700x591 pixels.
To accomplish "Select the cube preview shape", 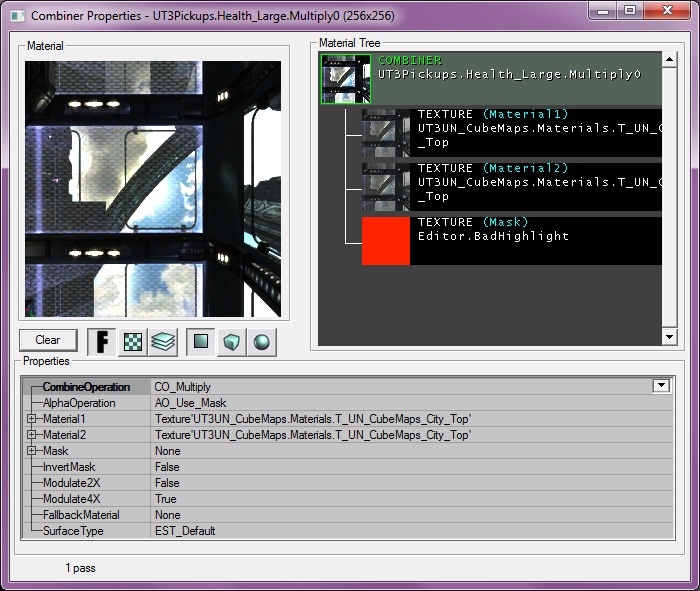I will click(x=232, y=341).
